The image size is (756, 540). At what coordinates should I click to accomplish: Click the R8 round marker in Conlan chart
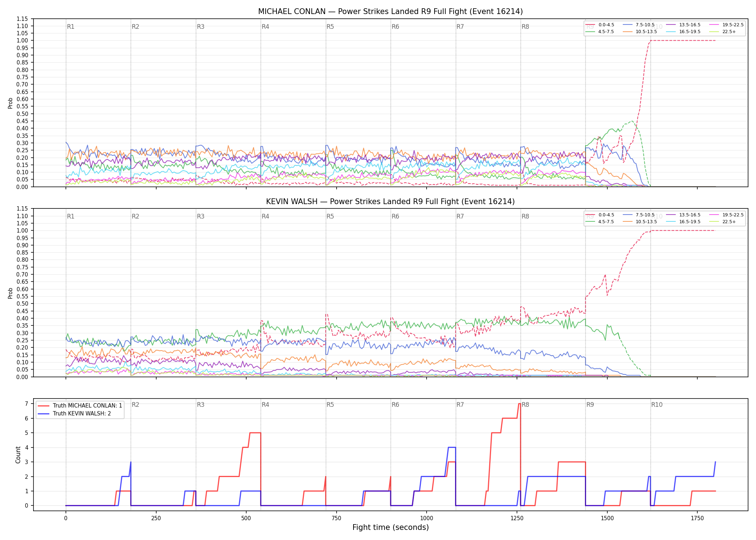(x=525, y=27)
